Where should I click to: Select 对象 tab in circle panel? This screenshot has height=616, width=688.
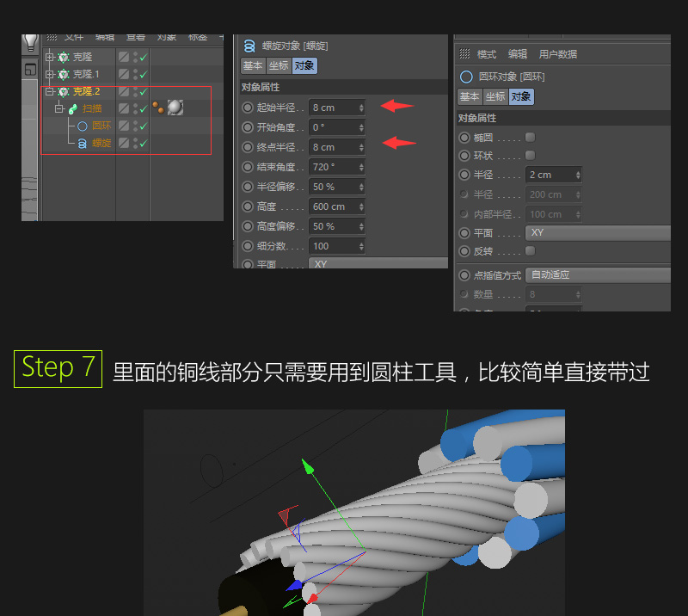pyautogui.click(x=521, y=96)
